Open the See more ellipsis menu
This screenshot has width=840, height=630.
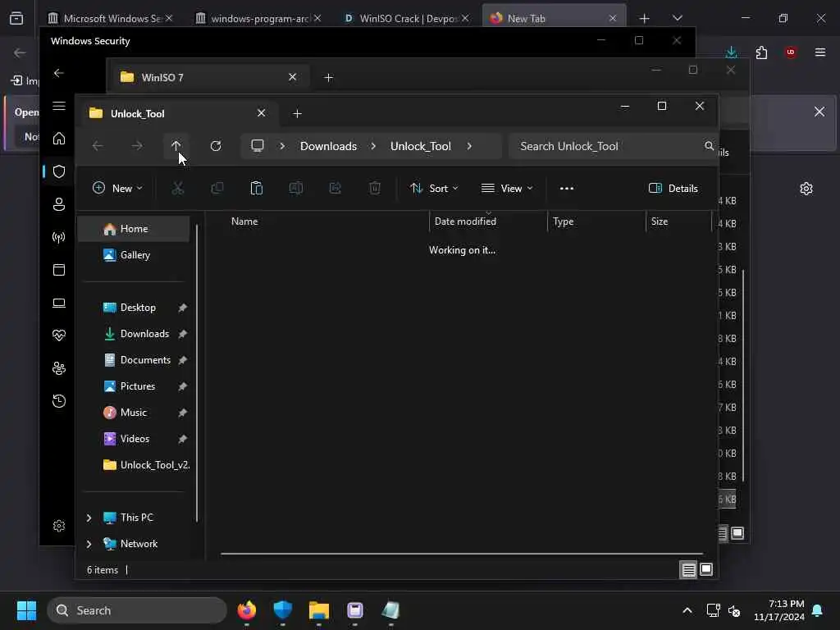(x=566, y=188)
